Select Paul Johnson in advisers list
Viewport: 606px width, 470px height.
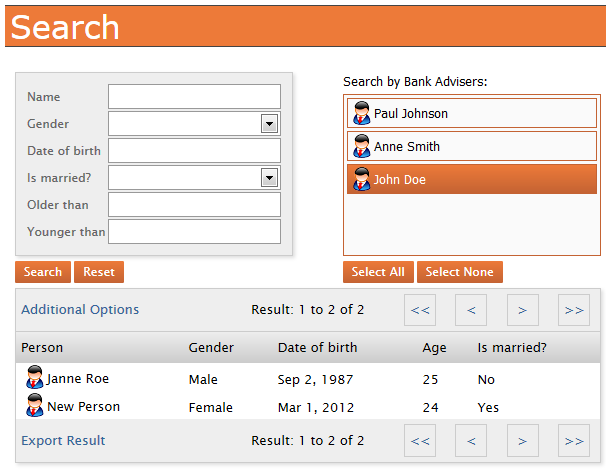(x=471, y=113)
